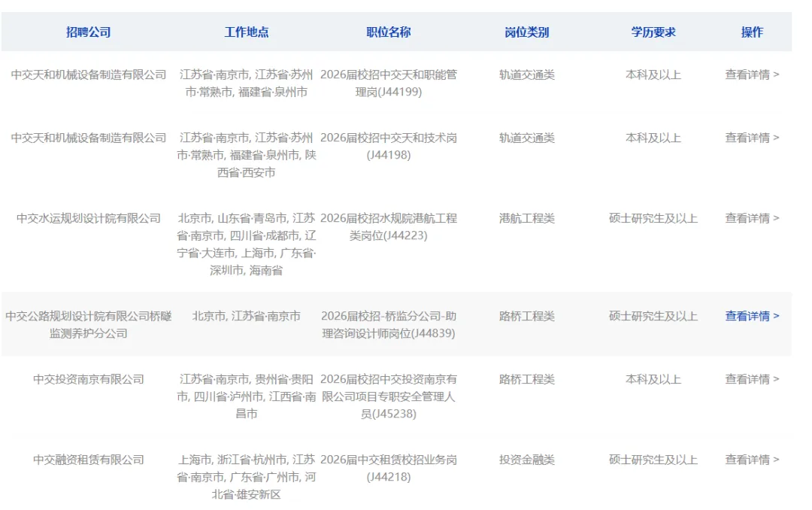The height and width of the screenshot is (510, 812).
Task: Click location cell ending with 福建省·泉州市 for J44199
Action: pyautogui.click(x=247, y=83)
